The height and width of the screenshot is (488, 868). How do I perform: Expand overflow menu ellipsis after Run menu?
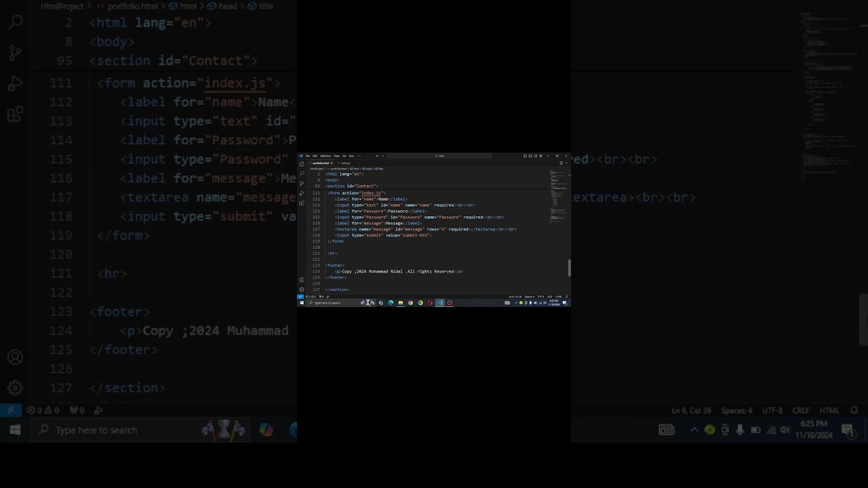point(359,156)
